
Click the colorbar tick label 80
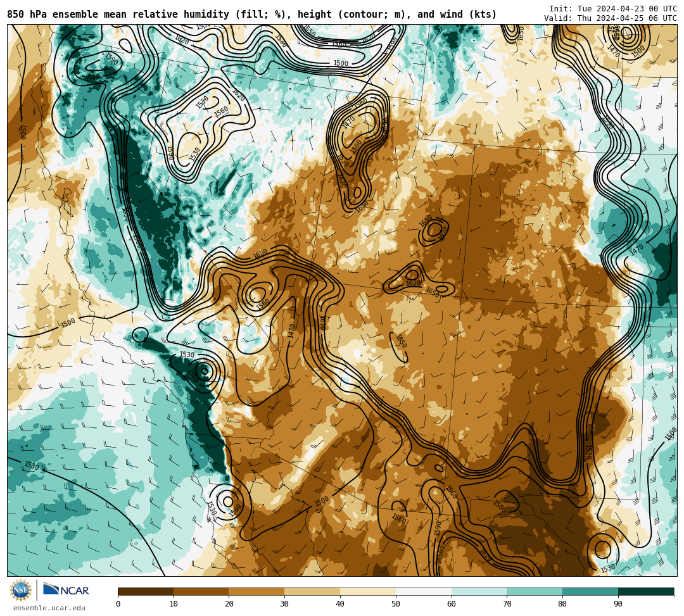[563, 604]
